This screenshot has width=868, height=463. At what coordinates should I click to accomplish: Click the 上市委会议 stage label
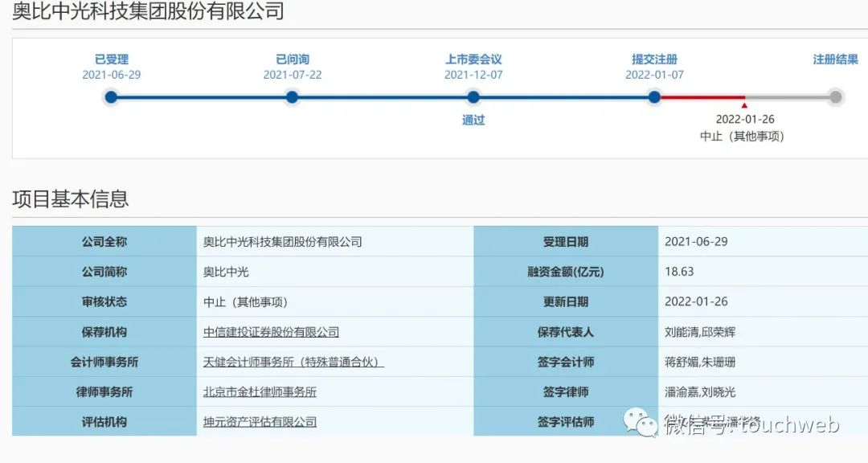coord(473,59)
